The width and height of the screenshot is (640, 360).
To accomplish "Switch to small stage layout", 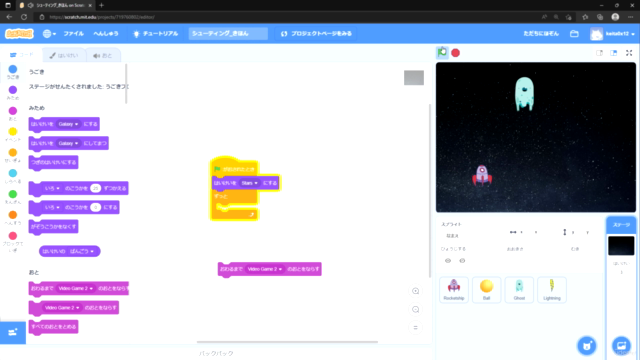I will pos(599,53).
